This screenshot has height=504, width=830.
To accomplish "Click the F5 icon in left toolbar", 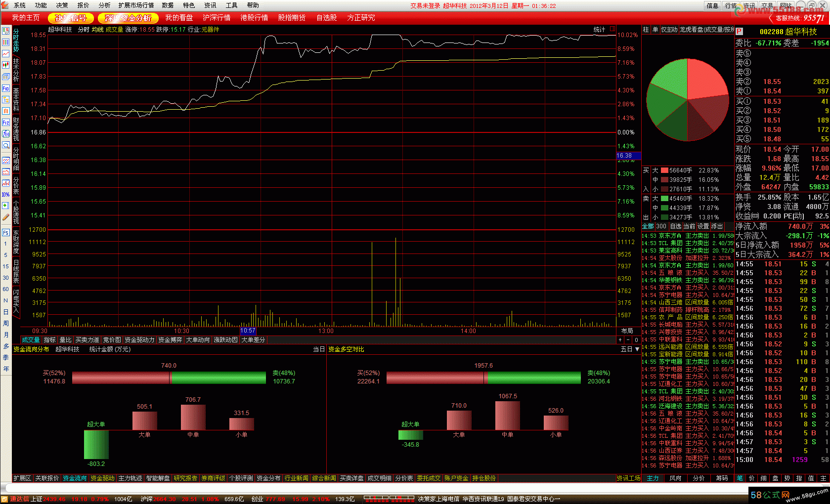I will 5,232.
